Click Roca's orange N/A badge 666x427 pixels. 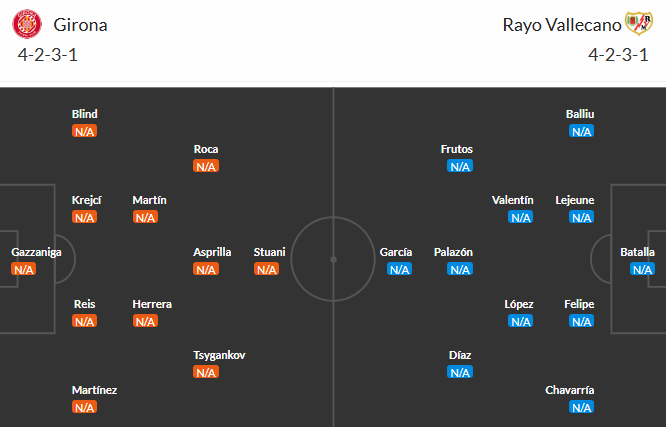[x=206, y=166]
